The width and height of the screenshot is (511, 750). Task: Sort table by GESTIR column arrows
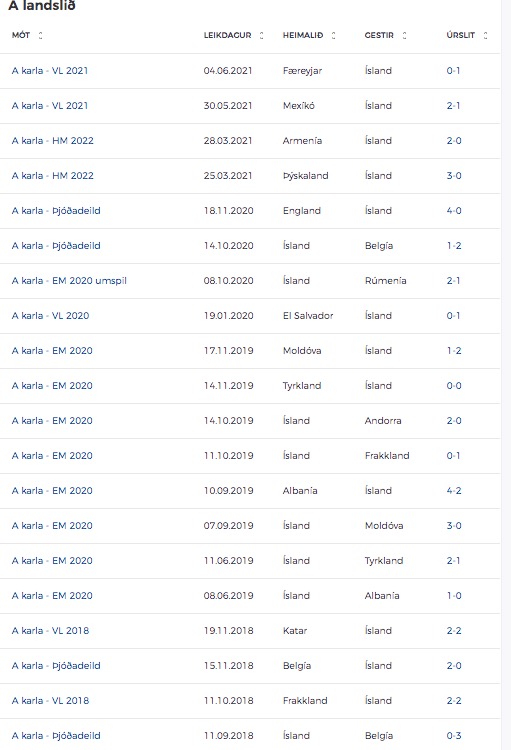click(x=404, y=35)
